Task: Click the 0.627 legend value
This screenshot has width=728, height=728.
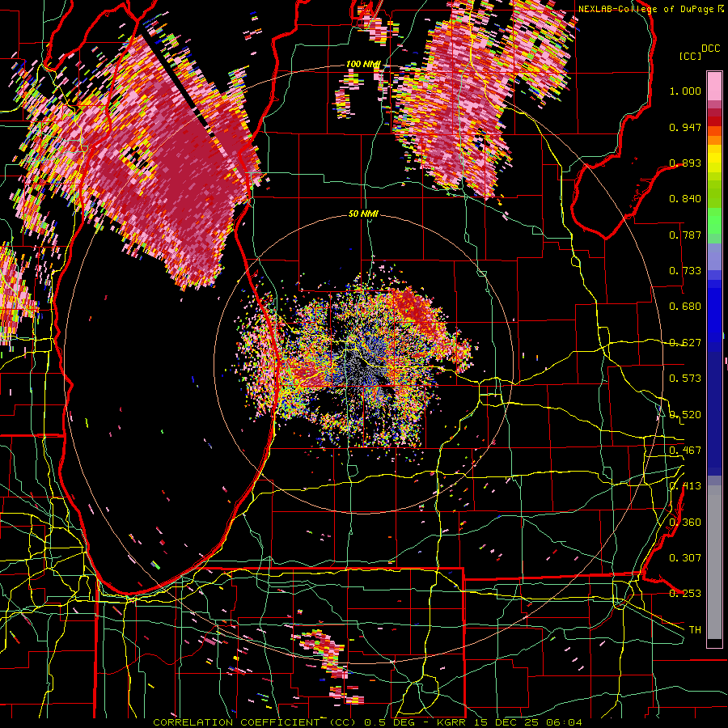Action: [685, 343]
